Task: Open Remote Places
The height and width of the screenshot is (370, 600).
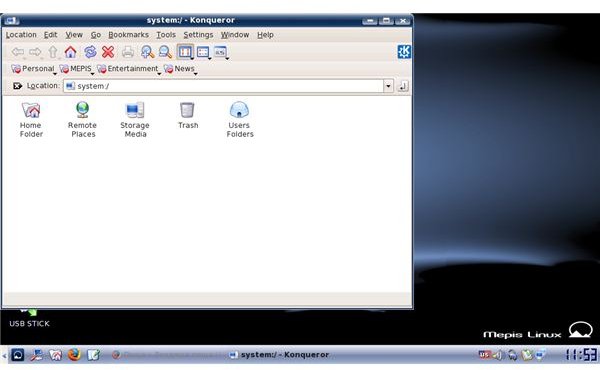Action: pyautogui.click(x=83, y=120)
